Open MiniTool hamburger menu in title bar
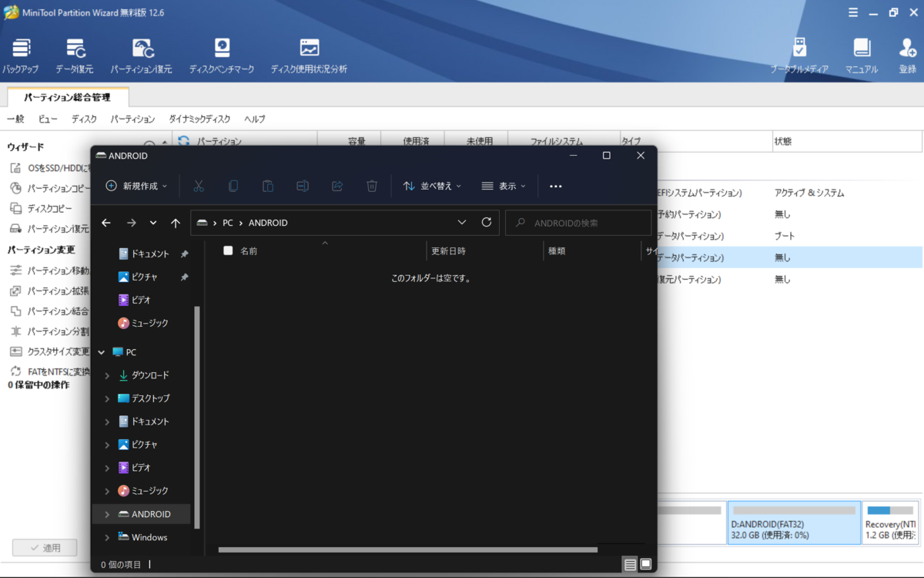The image size is (924, 578). [x=852, y=12]
